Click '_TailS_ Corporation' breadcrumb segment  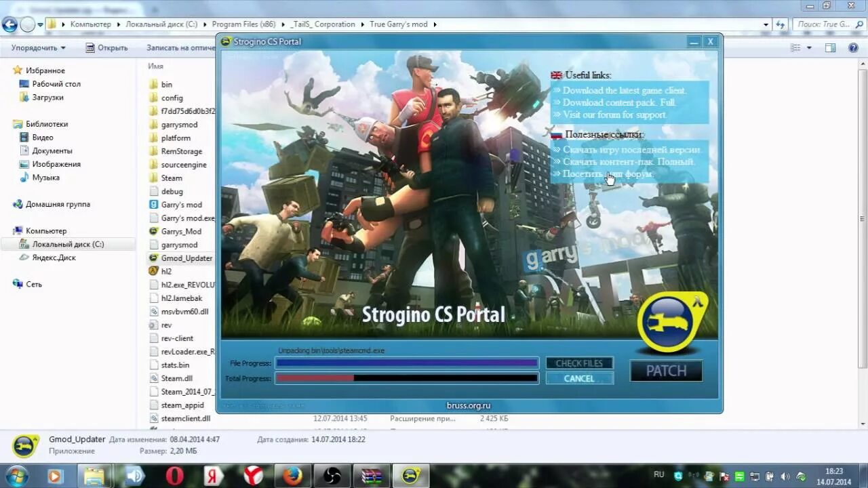pyautogui.click(x=323, y=24)
